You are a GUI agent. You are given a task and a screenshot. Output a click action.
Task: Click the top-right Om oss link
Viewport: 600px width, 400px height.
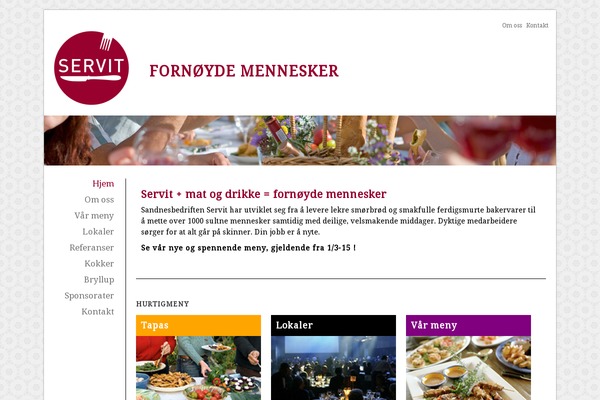(x=512, y=25)
